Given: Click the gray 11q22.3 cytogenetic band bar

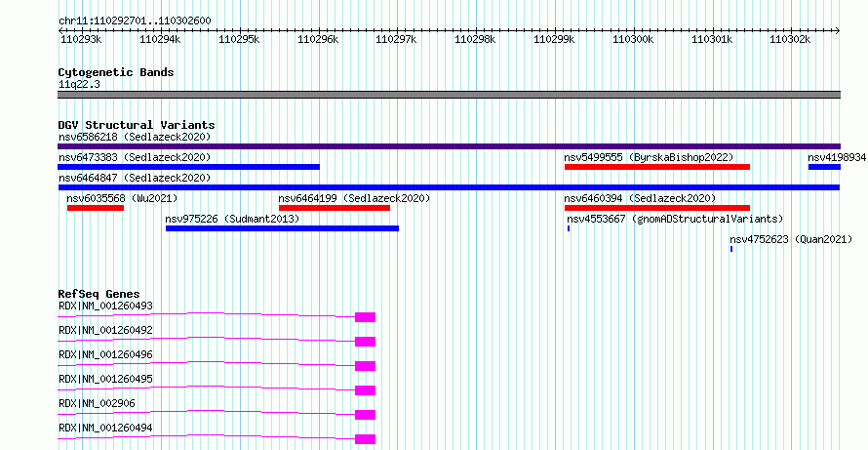Looking at the screenshot, I should [449, 95].
